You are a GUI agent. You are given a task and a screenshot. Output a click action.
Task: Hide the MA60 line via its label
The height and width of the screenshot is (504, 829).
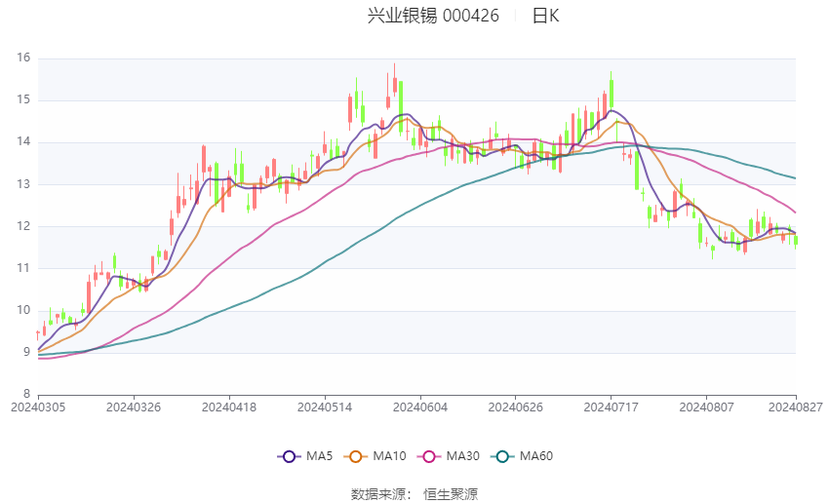(536, 456)
